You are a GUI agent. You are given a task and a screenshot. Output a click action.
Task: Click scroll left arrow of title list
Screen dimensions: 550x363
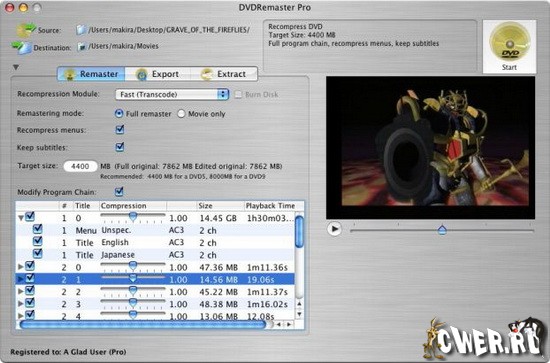[x=279, y=325]
